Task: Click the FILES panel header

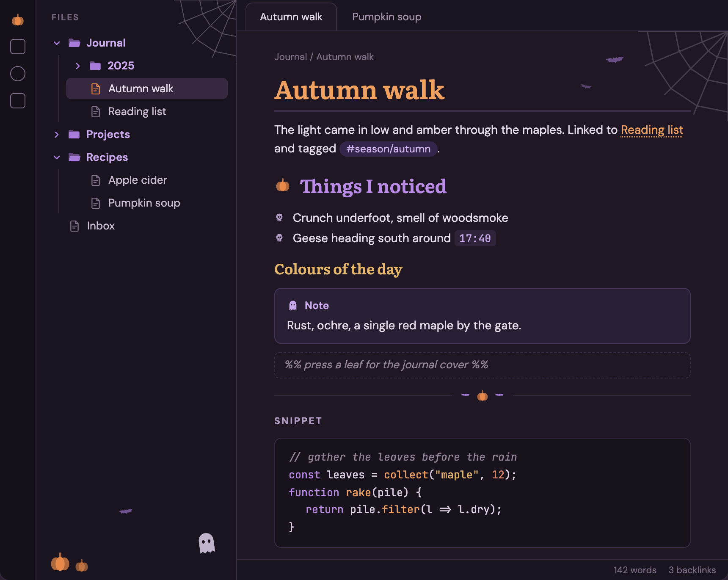Action: point(65,17)
